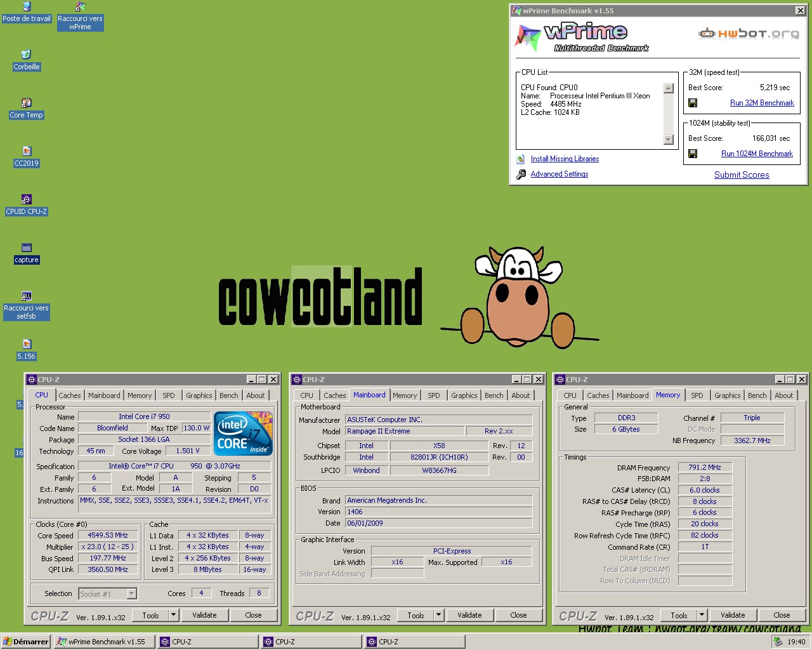
Task: Click Validate in the Mainboard tab window
Action: point(469,615)
